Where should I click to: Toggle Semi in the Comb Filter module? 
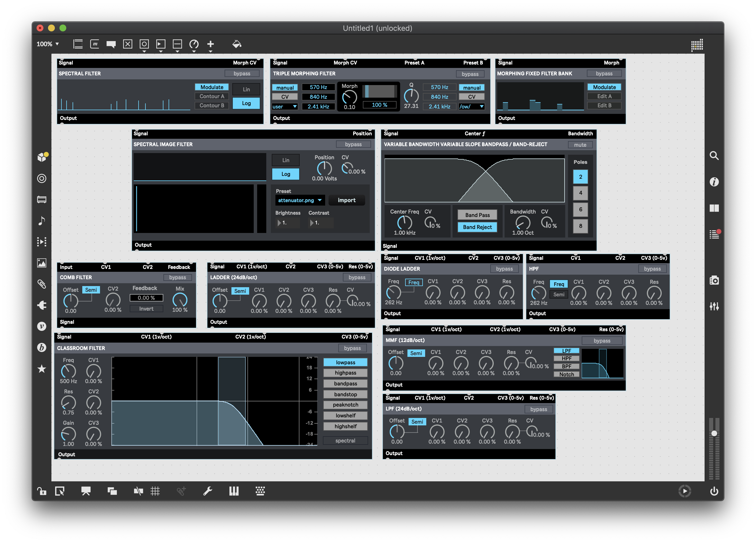(x=91, y=290)
